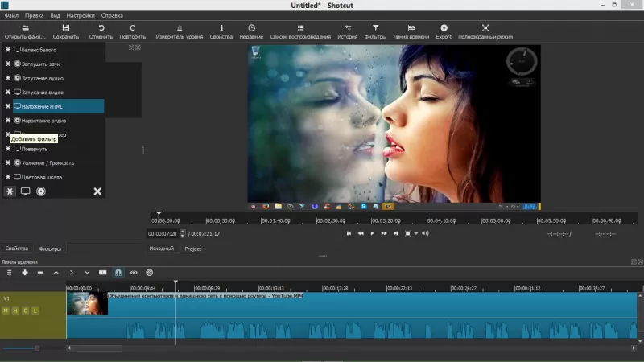The height and width of the screenshot is (362, 644).
Task: Close the filter list with X
Action: (x=97, y=191)
